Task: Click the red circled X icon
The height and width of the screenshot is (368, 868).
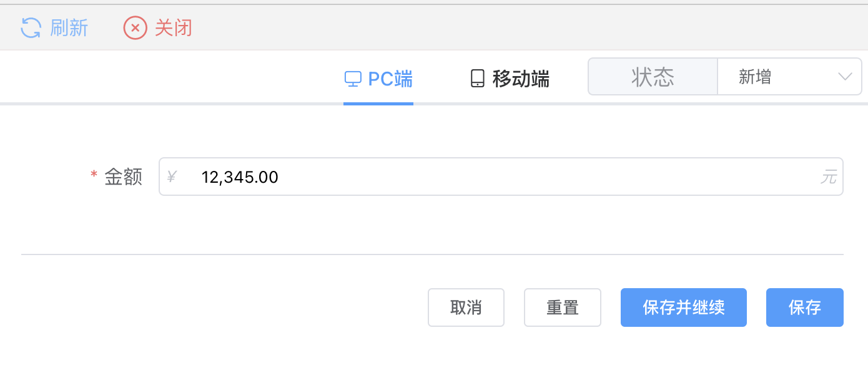Action: pyautogui.click(x=136, y=28)
